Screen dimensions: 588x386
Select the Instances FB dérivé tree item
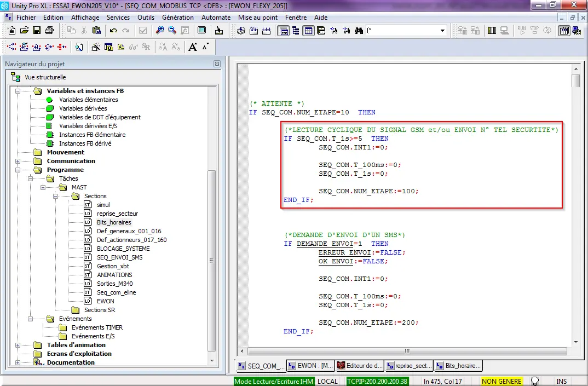[x=85, y=143]
